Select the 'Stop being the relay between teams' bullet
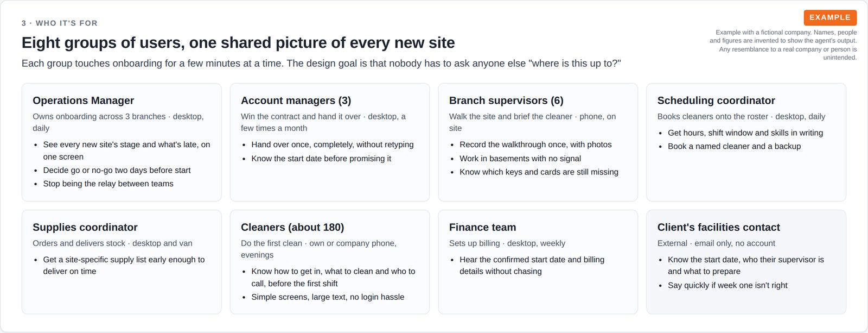The height and width of the screenshot is (333, 868). click(108, 184)
